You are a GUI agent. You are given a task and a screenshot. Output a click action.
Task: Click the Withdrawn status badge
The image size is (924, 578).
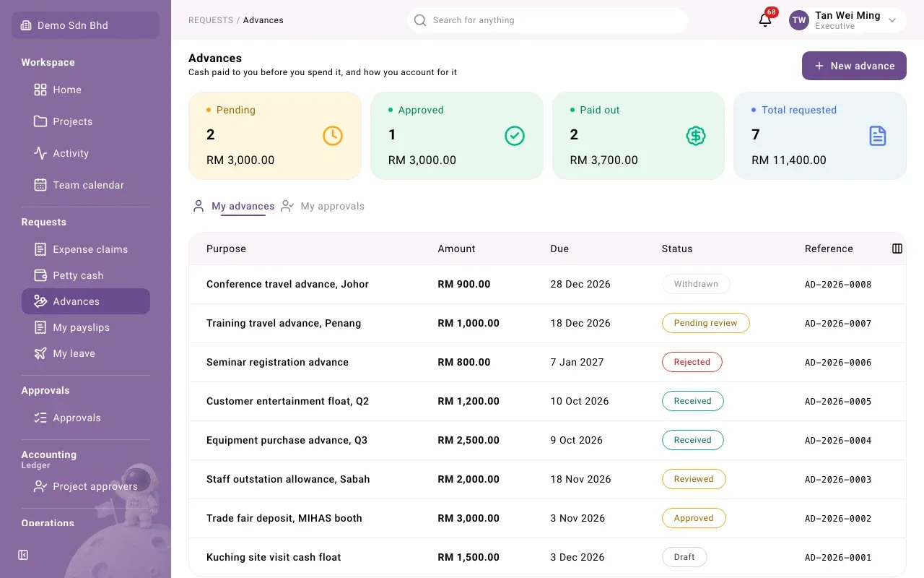click(x=696, y=284)
